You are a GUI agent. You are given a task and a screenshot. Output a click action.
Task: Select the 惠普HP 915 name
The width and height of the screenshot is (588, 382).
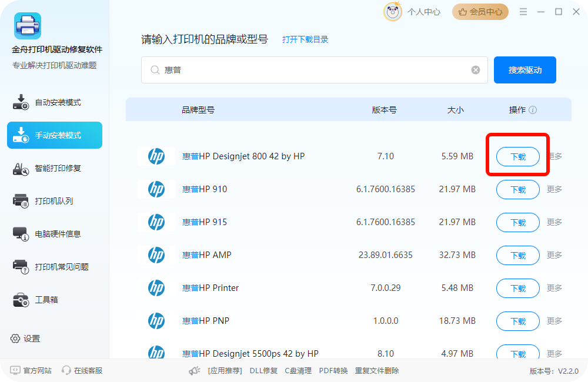(x=205, y=222)
